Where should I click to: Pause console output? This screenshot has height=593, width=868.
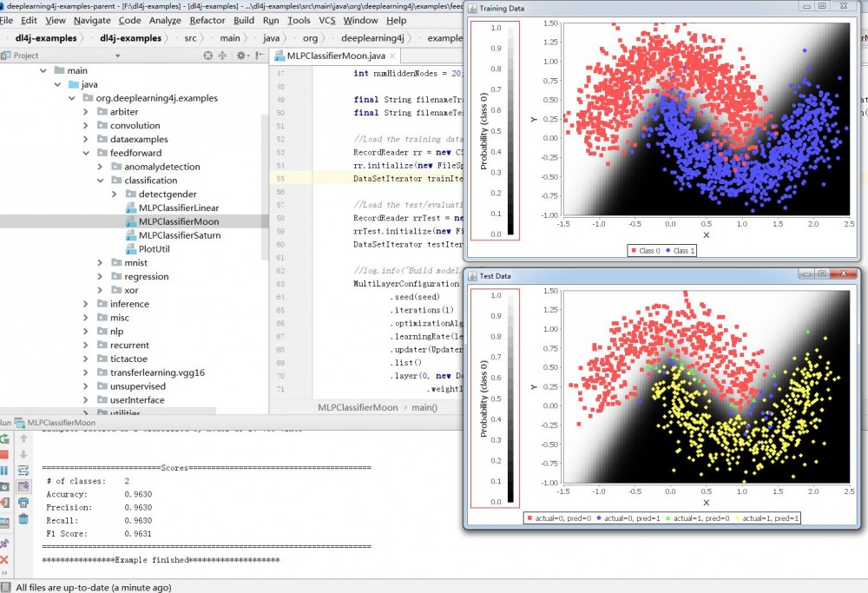click(5, 469)
